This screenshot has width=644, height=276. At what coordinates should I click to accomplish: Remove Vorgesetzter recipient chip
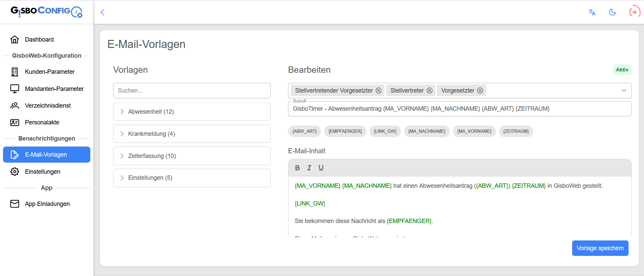480,91
